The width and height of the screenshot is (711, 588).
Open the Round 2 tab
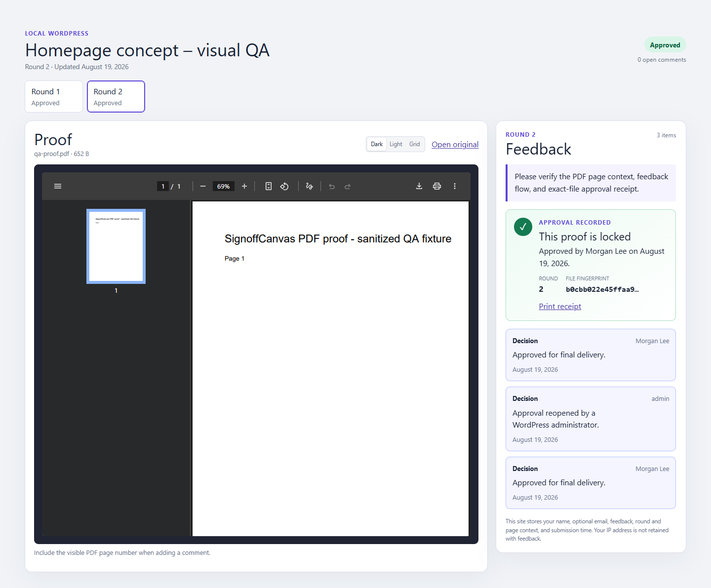pos(116,97)
